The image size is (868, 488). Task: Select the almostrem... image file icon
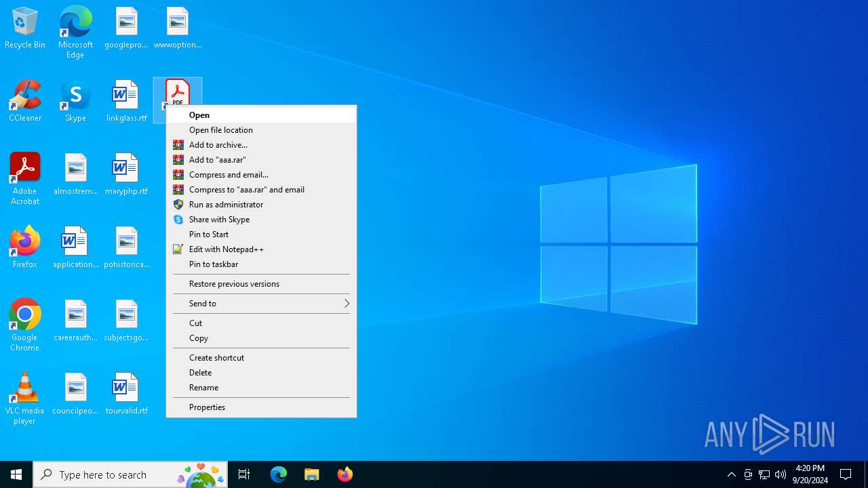pyautogui.click(x=75, y=175)
